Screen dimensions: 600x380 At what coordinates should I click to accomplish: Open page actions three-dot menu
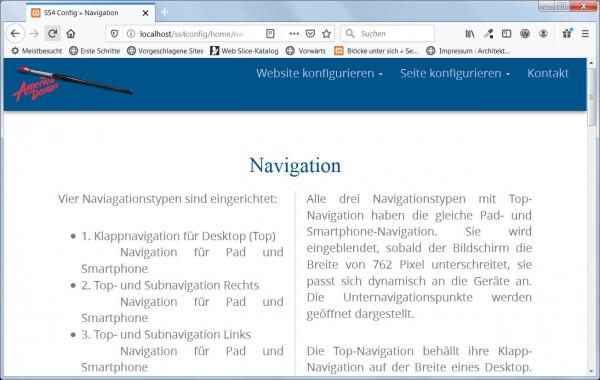coord(294,34)
